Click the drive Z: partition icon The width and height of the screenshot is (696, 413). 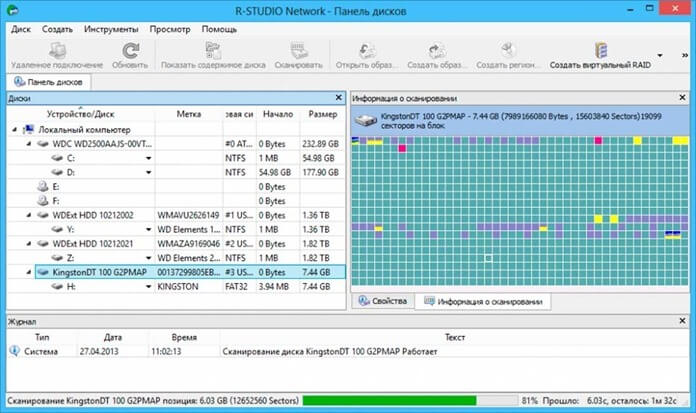coord(57,258)
